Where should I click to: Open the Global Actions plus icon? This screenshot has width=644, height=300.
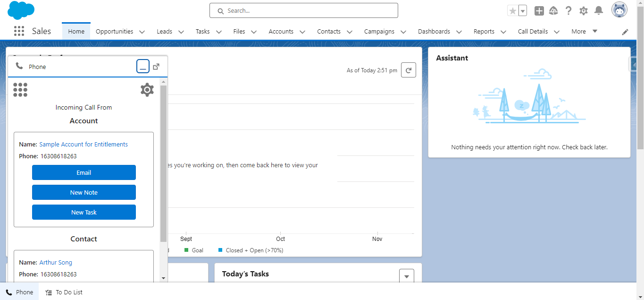coord(539,11)
